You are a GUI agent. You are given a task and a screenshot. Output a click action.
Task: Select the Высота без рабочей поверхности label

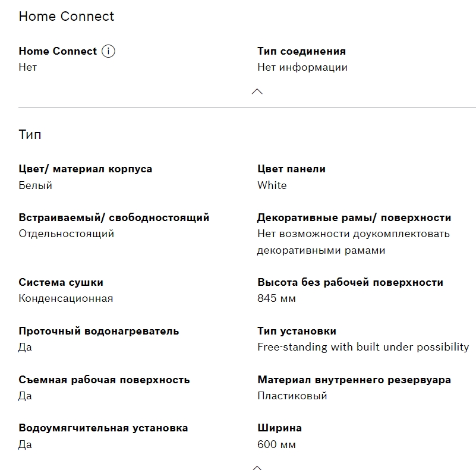tap(350, 282)
